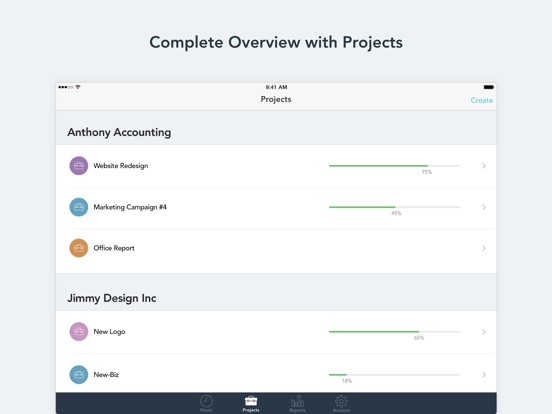Open New-Biz via its chevron
Viewport: 552px width, 414px height.
coord(484,375)
